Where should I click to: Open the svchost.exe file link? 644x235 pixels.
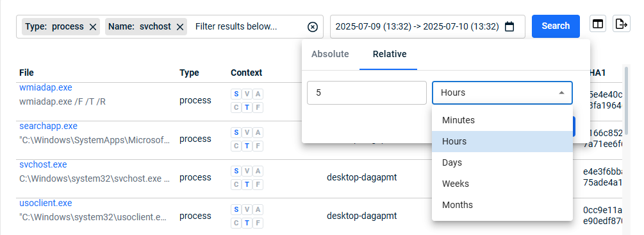tap(43, 164)
